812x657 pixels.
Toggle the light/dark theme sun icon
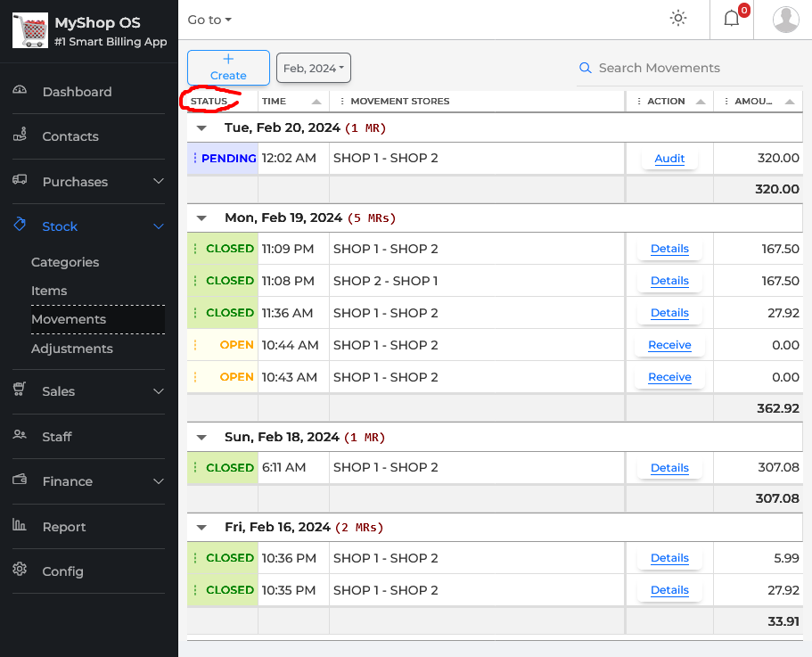tap(678, 19)
